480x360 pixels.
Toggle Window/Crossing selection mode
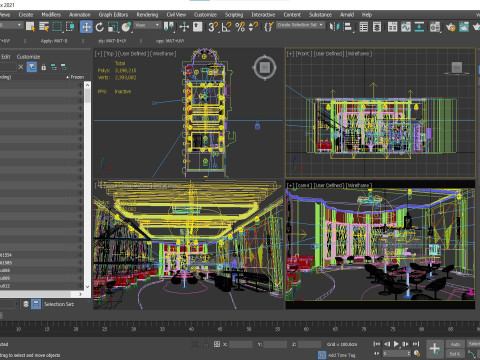(x=70, y=27)
